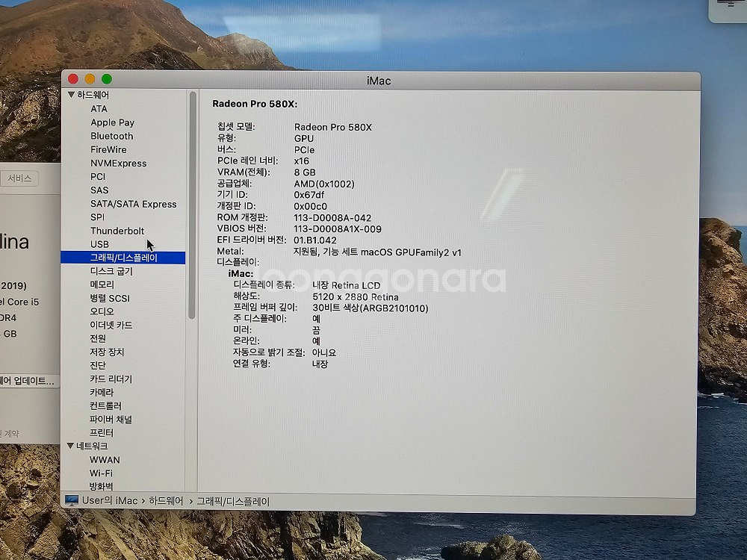The height and width of the screenshot is (560, 747).
Task: Show 메모리 information
Action: pyautogui.click(x=102, y=284)
